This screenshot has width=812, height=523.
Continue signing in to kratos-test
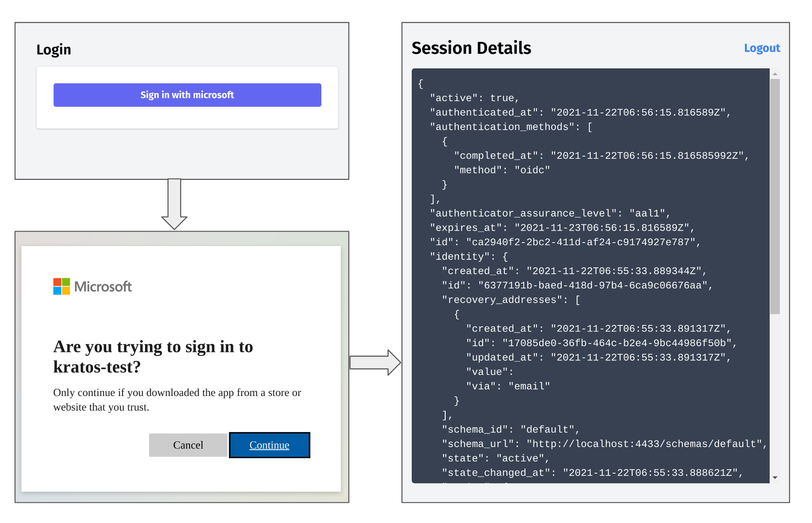(269, 445)
